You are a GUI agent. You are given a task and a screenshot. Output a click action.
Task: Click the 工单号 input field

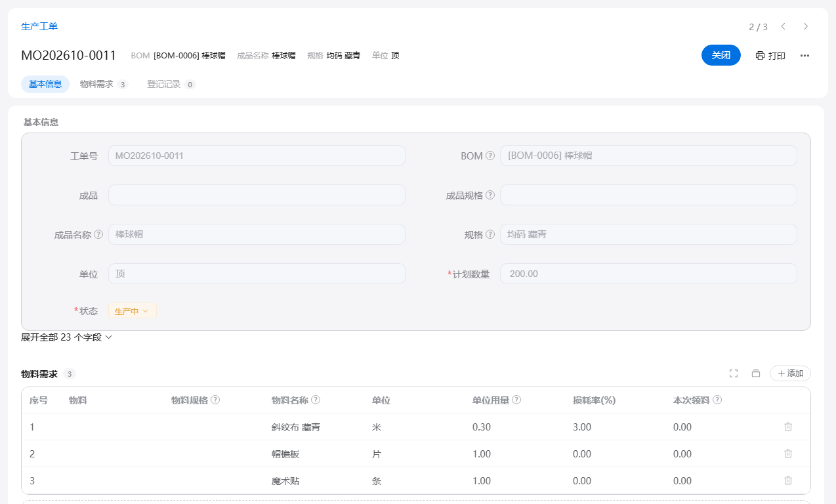click(x=257, y=156)
